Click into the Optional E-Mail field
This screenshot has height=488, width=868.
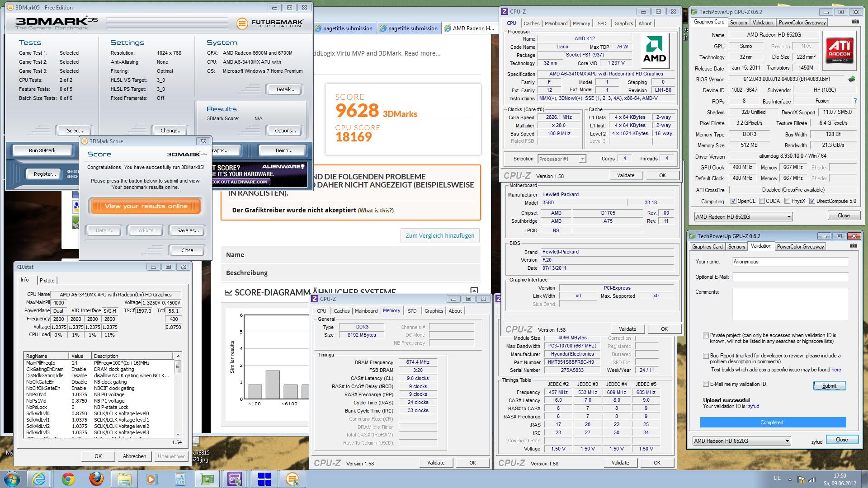pyautogui.click(x=790, y=277)
